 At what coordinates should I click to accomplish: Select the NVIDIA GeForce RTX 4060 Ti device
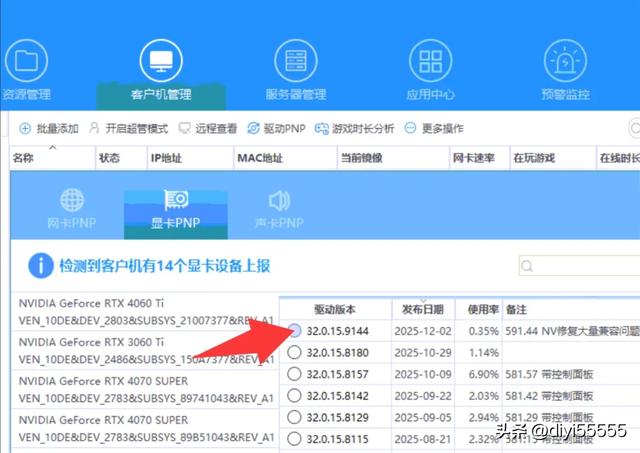click(x=145, y=312)
